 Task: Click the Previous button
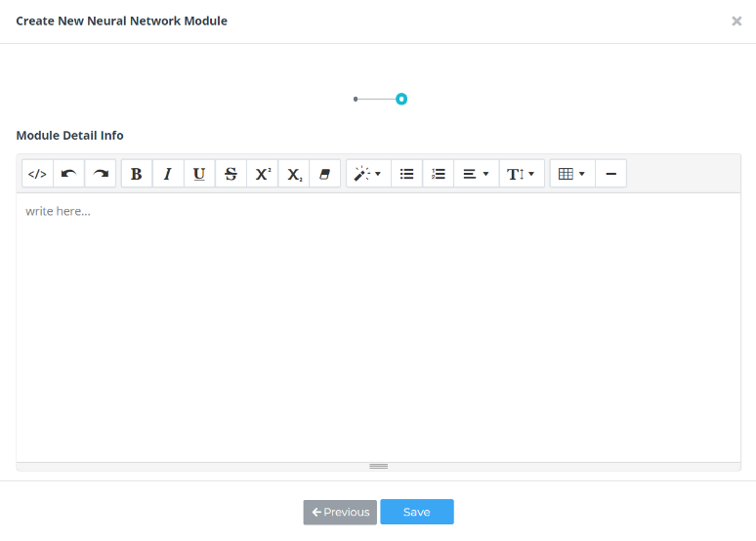point(340,513)
